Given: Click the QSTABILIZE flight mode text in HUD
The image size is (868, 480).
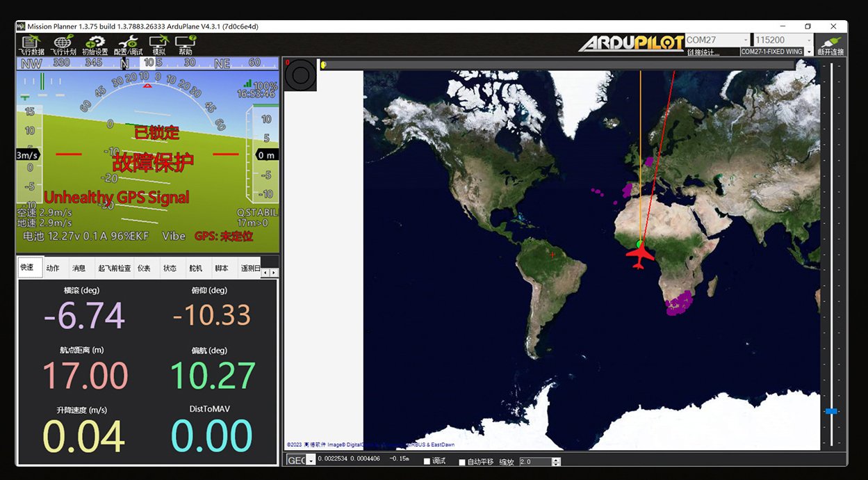Looking at the screenshot, I should (x=258, y=212).
